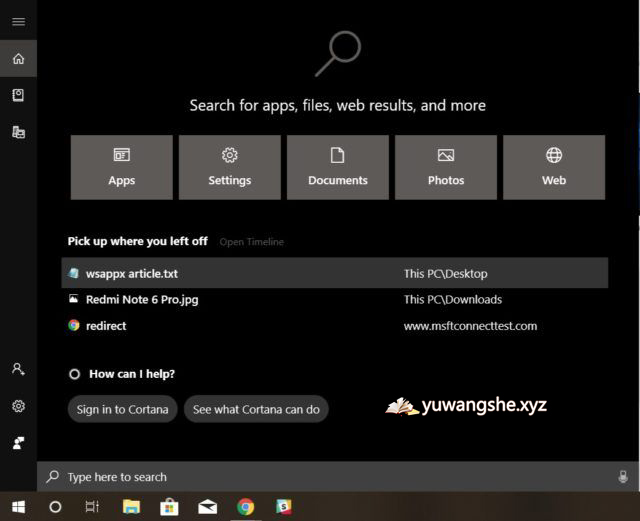Screen dimensions: 640x521
Task: Open the Windows Start button
Action: point(18,507)
